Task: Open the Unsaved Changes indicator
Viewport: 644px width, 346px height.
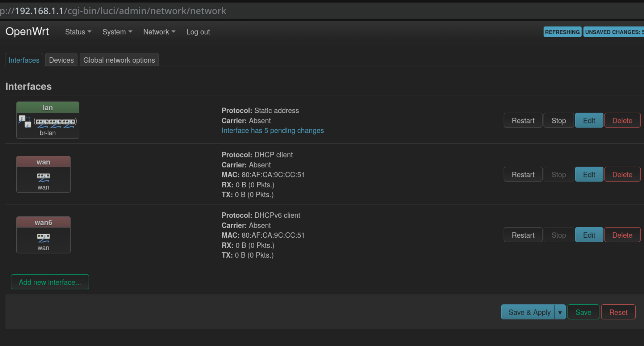Action: coord(614,32)
